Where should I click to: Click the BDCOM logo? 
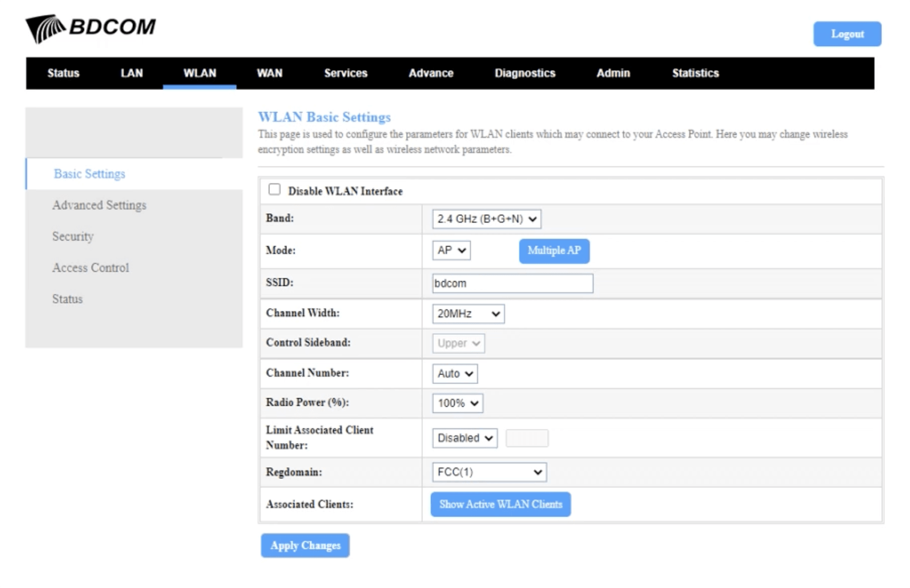[x=91, y=28]
